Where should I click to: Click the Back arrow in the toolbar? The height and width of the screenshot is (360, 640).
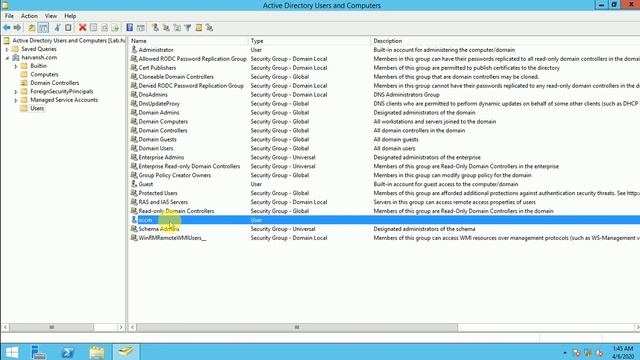[x=7, y=28]
